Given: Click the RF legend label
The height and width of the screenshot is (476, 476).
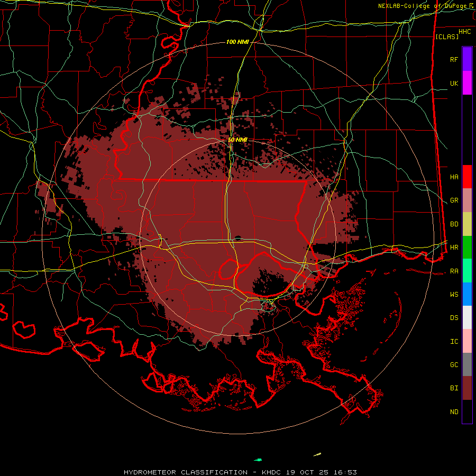Looking at the screenshot, I should pyautogui.click(x=454, y=59).
